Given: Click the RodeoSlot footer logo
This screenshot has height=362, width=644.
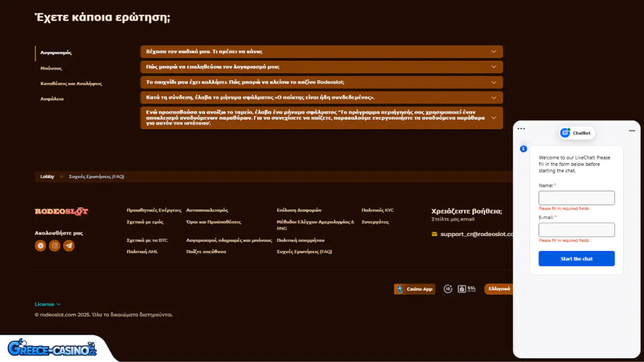Looking at the screenshot, I should pos(61,212).
